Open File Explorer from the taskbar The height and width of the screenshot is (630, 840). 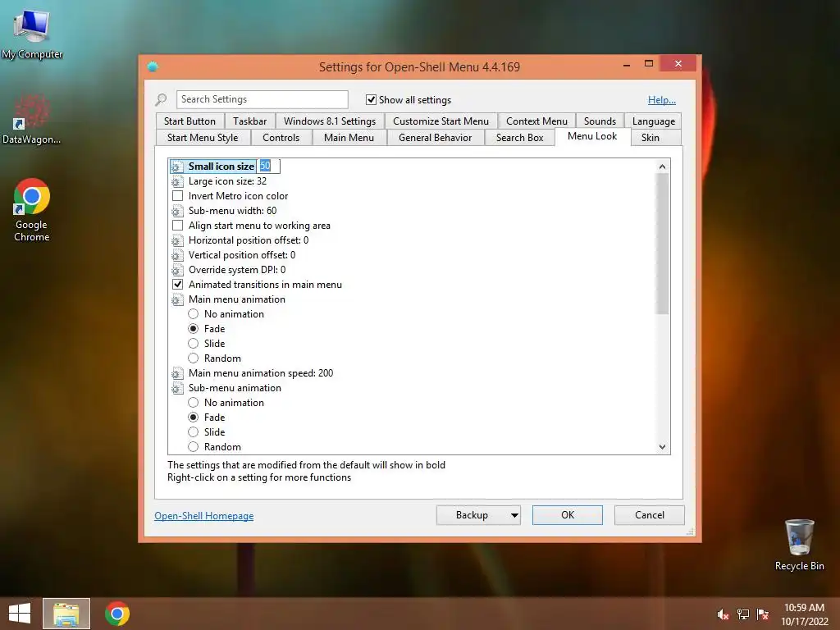[x=66, y=614]
